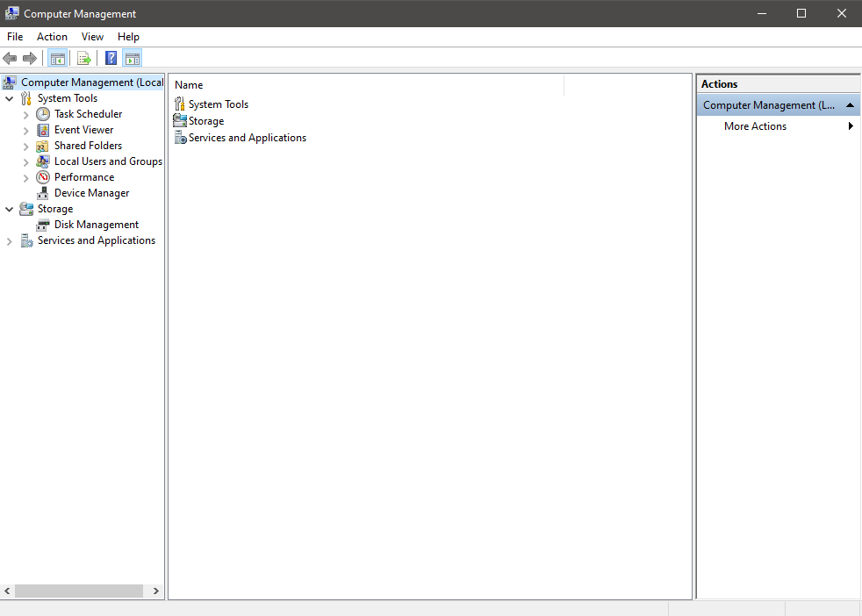
Task: Minimize the Computer Management window
Action: coord(762,13)
